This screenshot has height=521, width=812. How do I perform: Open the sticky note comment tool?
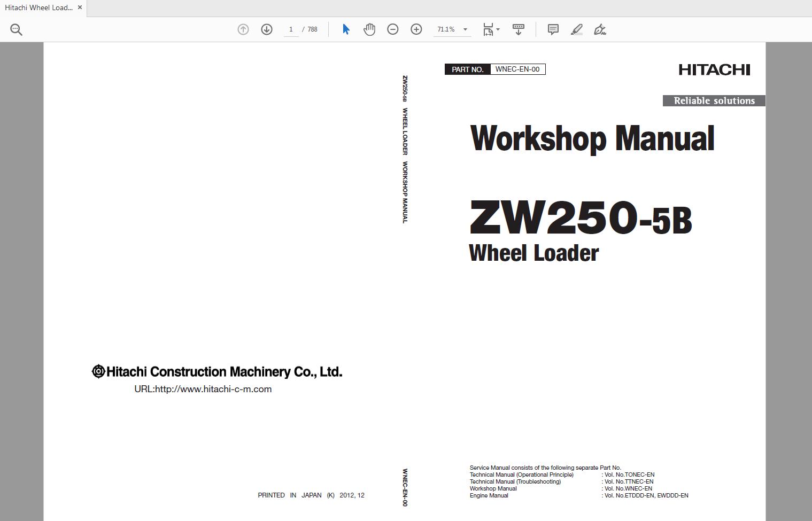[553, 29]
